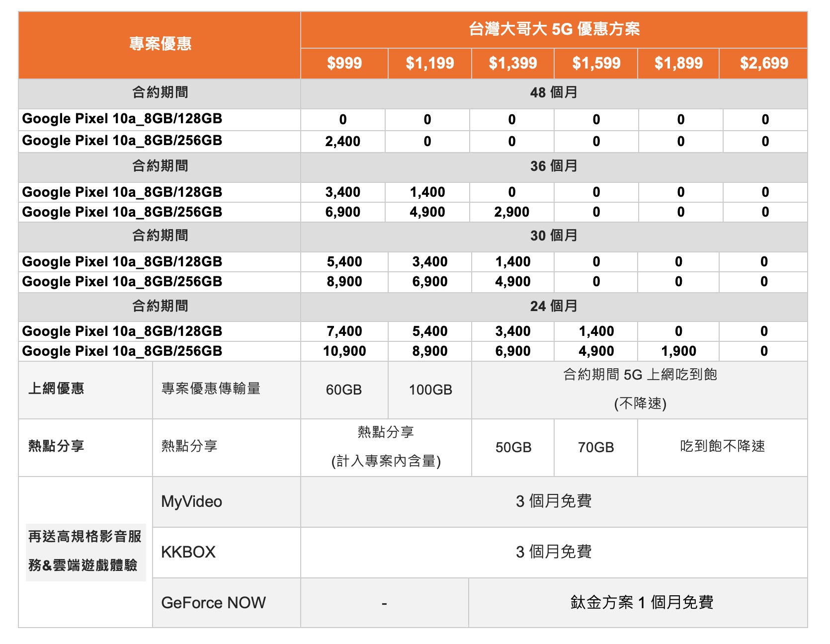The width and height of the screenshot is (830, 644).
Task: Select the $2,699 plan column header
Action: pos(763,63)
